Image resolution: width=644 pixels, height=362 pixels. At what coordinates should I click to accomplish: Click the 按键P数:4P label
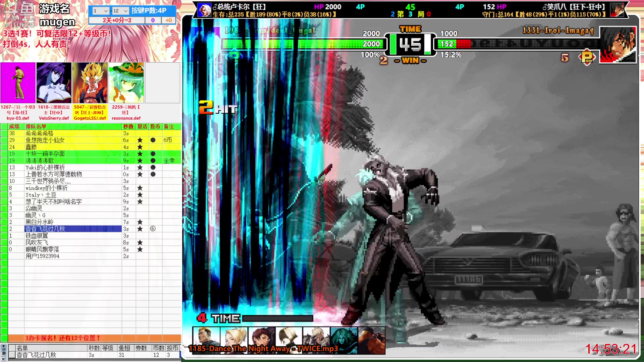click(149, 10)
